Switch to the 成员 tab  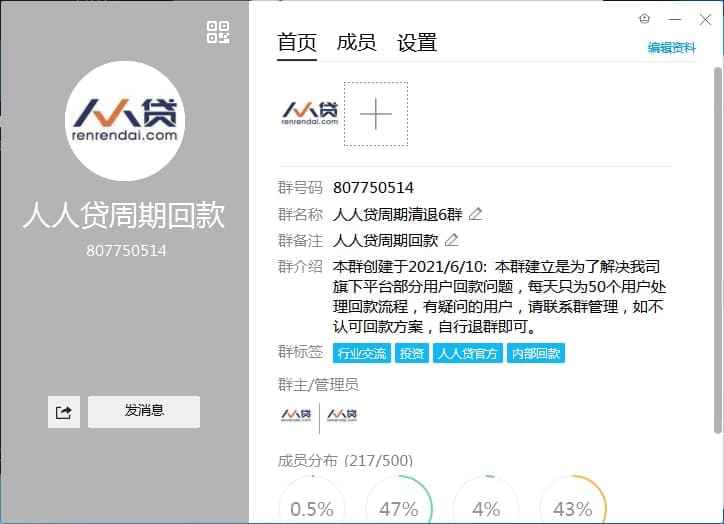pyautogui.click(x=356, y=43)
